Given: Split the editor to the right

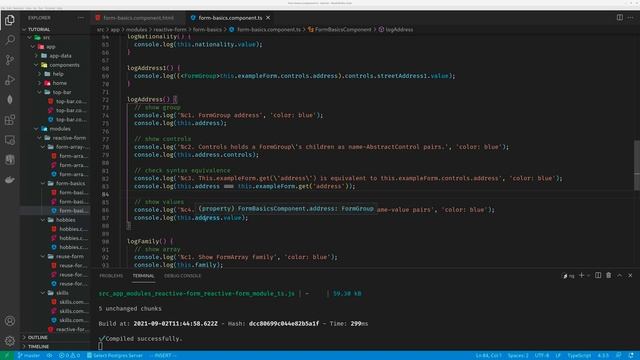Looking at the screenshot, I should pos(620,18).
